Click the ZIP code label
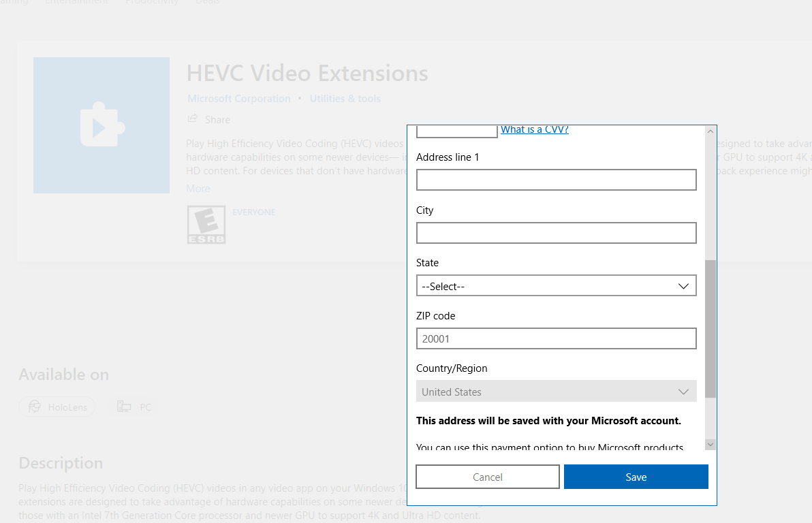The image size is (812, 523). [435, 316]
